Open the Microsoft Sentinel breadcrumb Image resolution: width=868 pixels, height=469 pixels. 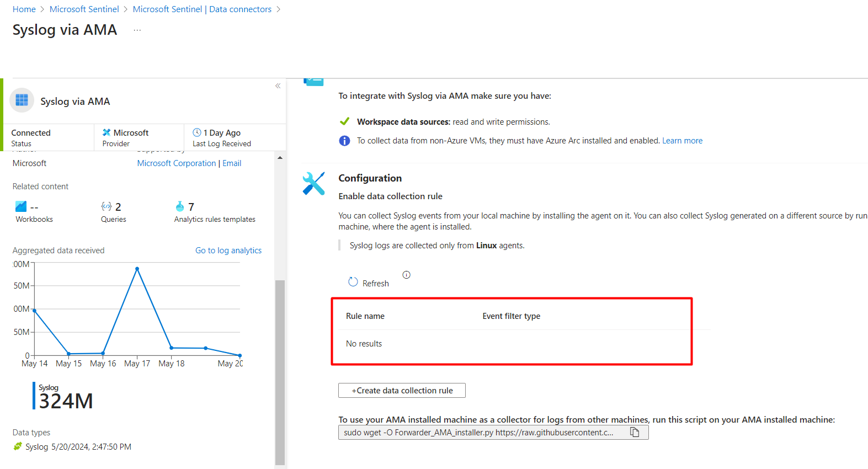tap(84, 9)
